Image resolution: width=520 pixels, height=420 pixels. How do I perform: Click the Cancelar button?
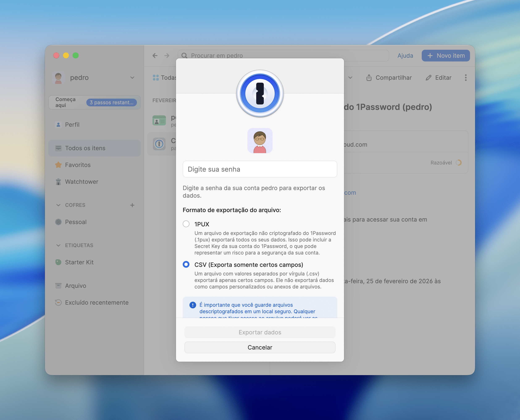tap(260, 347)
